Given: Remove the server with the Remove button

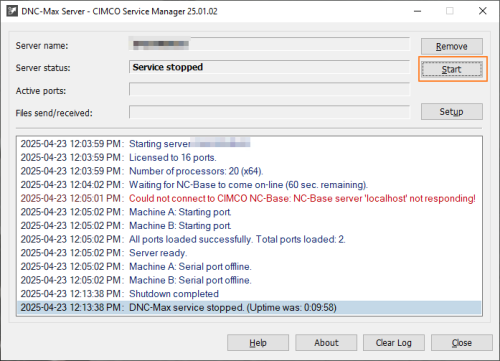Looking at the screenshot, I should click(452, 46).
